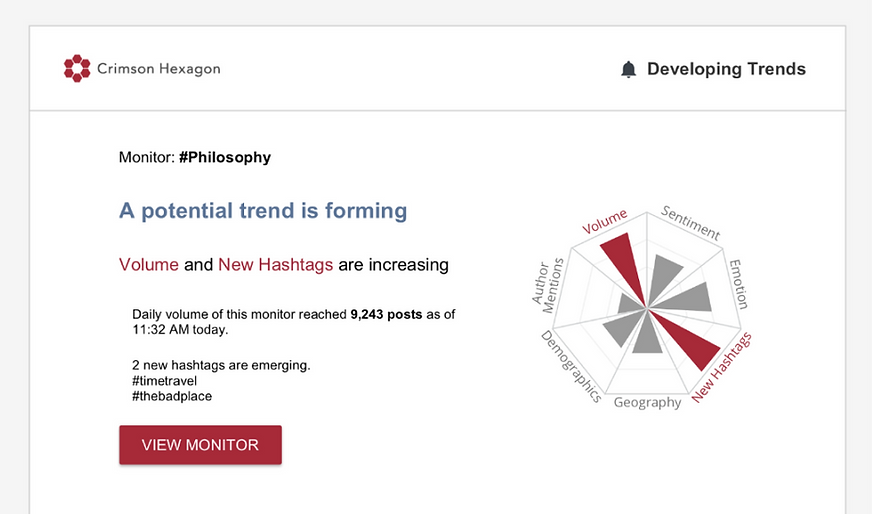Open the VIEW MONITOR button
The width and height of the screenshot is (872, 514).
(200, 445)
